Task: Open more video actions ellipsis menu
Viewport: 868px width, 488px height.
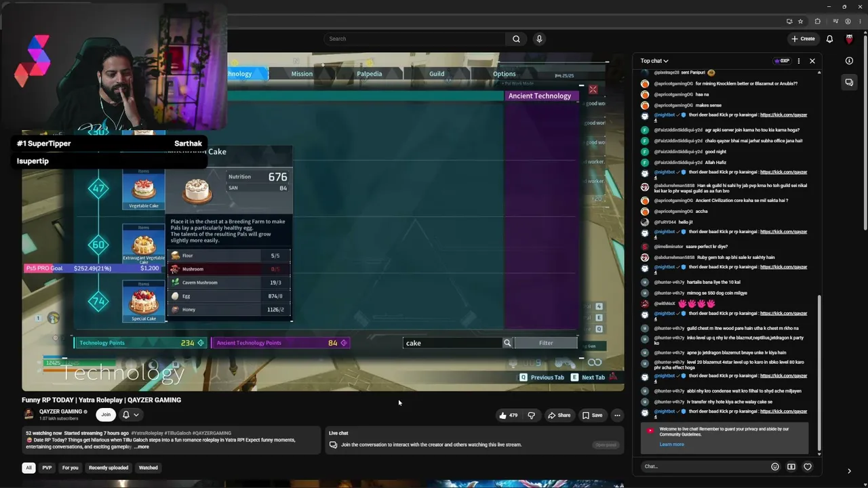Action: 617,415
